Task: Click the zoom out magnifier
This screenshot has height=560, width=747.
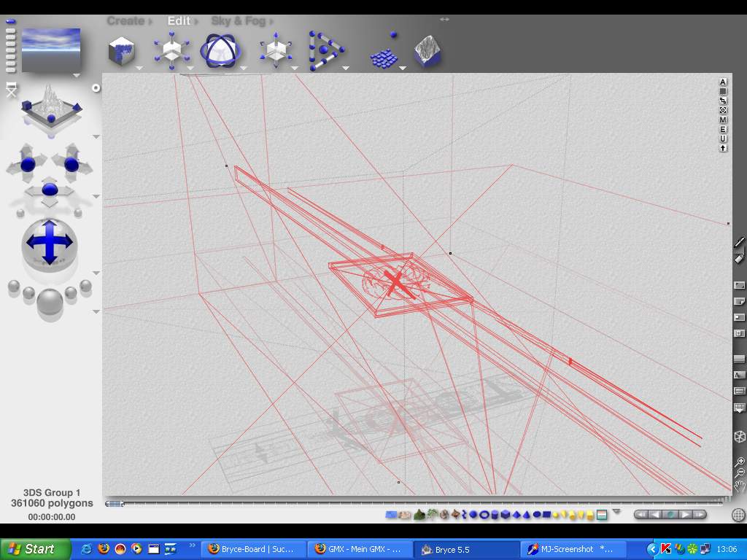Action: (740, 472)
